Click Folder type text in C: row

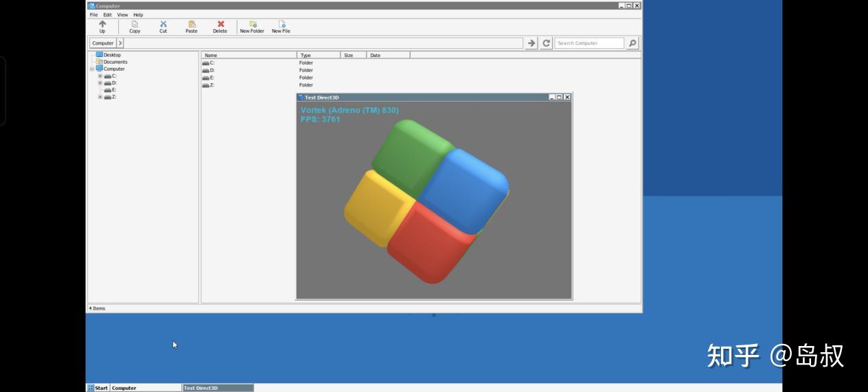pos(306,63)
